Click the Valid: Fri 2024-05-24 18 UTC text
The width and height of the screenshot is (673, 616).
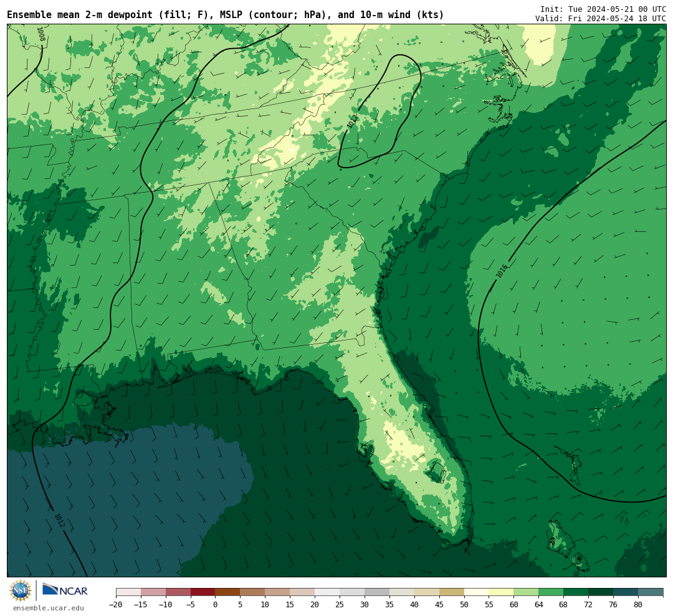(x=601, y=19)
